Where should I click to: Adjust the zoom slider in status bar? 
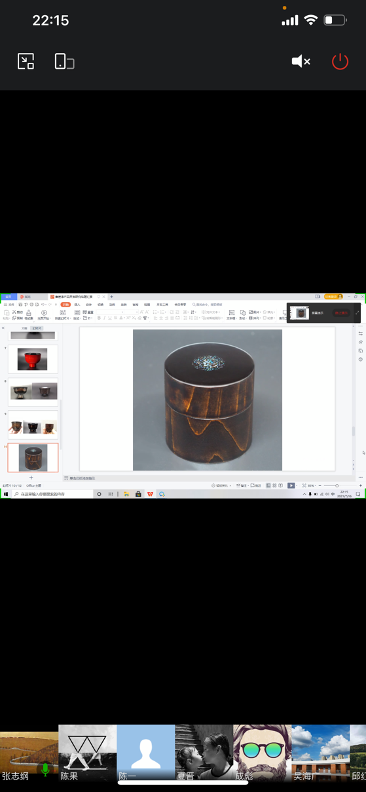[337, 485]
